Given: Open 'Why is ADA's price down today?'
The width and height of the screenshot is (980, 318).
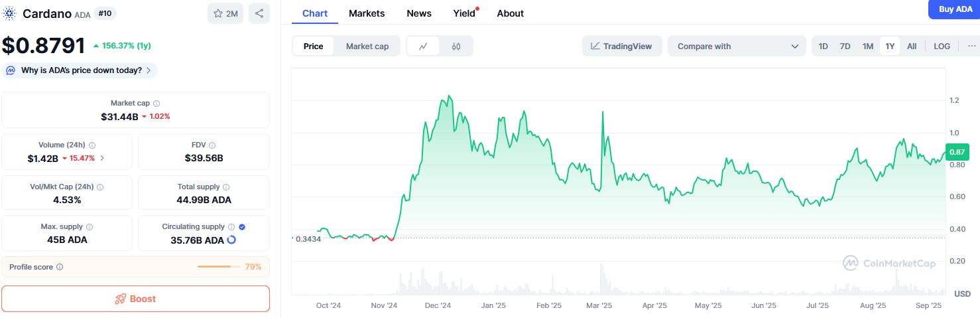Looking at the screenshot, I should tap(80, 70).
